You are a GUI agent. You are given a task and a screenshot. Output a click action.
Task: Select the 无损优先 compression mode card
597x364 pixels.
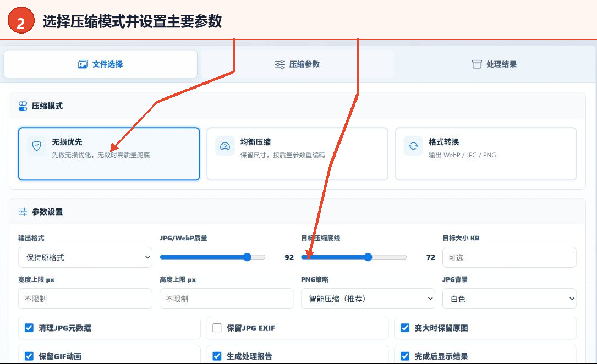(109, 153)
